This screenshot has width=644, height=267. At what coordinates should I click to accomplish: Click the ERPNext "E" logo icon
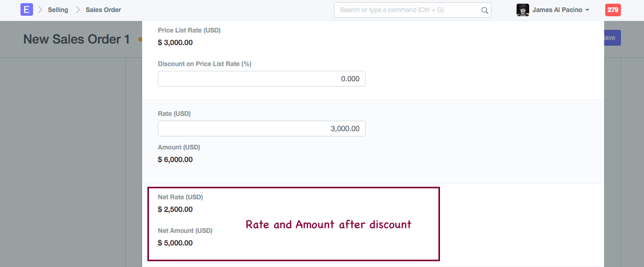tap(27, 9)
